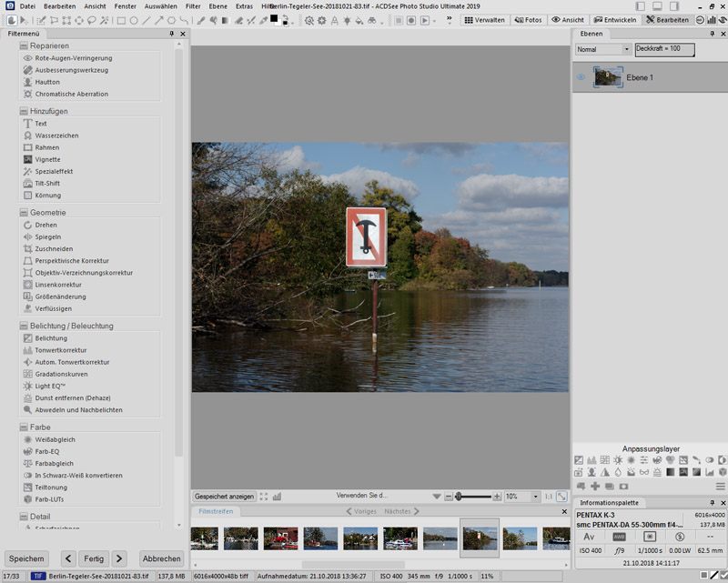728x583 pixels.
Task: Select the Vignette effect
Action: (47, 159)
